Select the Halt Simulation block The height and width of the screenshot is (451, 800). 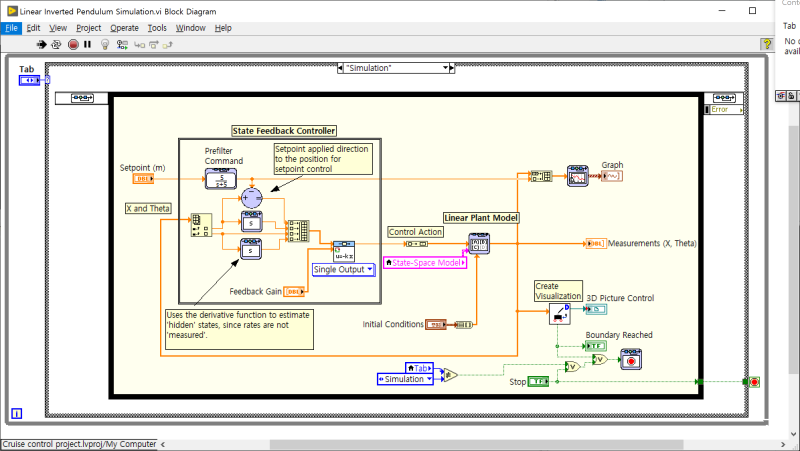631,359
